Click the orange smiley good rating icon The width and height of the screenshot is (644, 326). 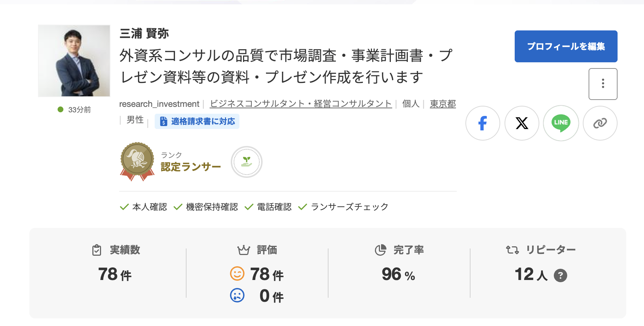click(237, 273)
